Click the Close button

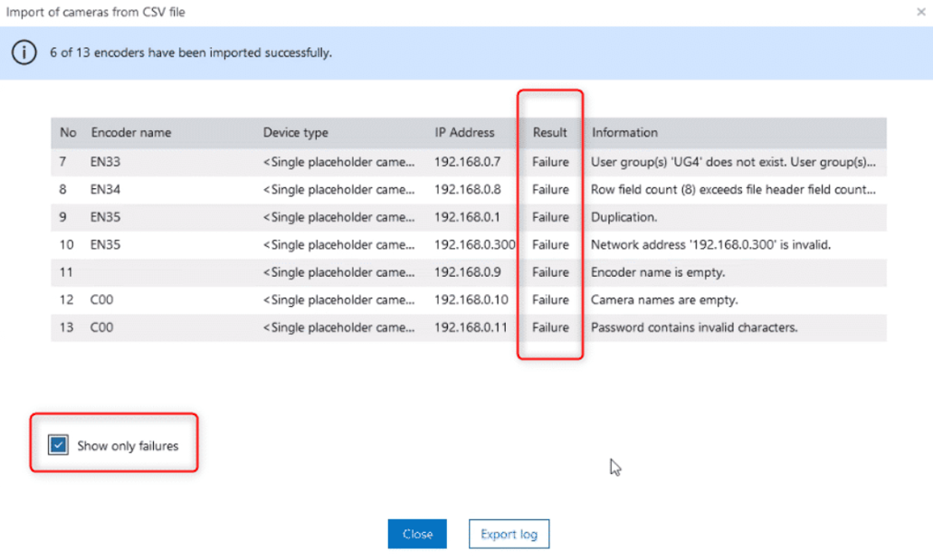pos(417,534)
